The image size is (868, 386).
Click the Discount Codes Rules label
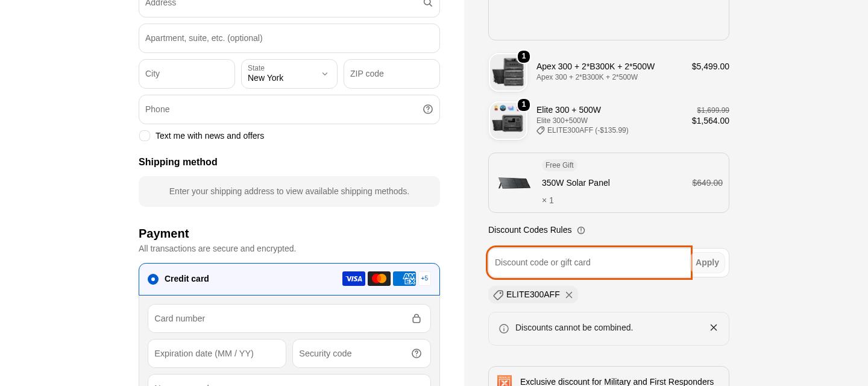530,230
